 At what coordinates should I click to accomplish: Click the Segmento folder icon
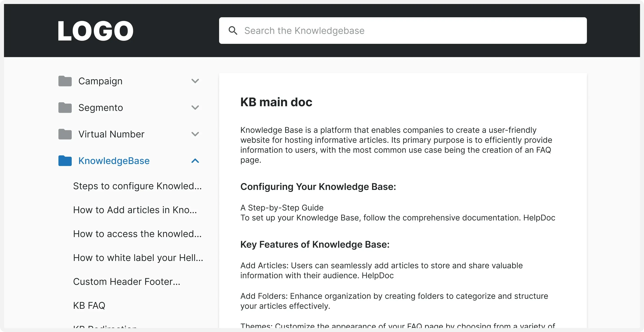coord(65,108)
